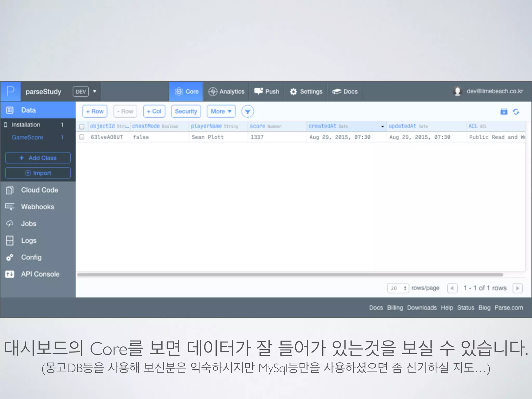This screenshot has height=399, width=532.
Task: Open dev@limebeach.co.kr account menu
Action: click(x=495, y=91)
